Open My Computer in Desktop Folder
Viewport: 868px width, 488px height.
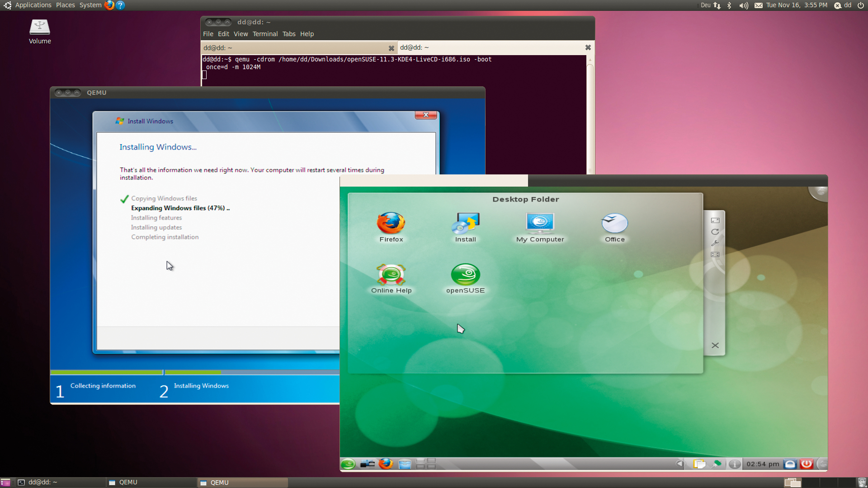540,224
